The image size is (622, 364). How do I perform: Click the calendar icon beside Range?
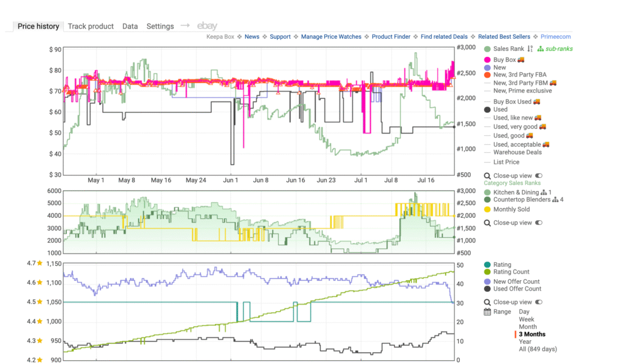[487, 312]
